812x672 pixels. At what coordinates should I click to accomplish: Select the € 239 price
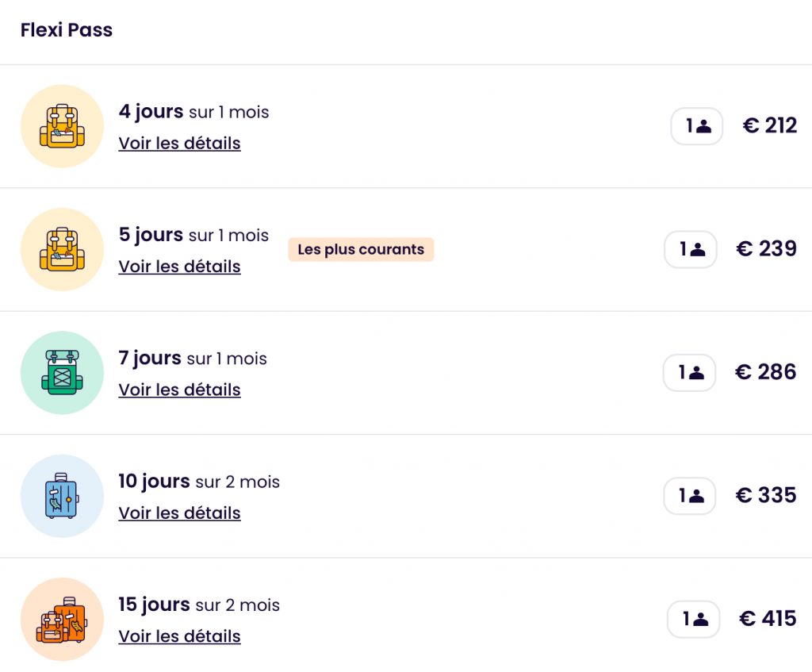click(x=766, y=249)
